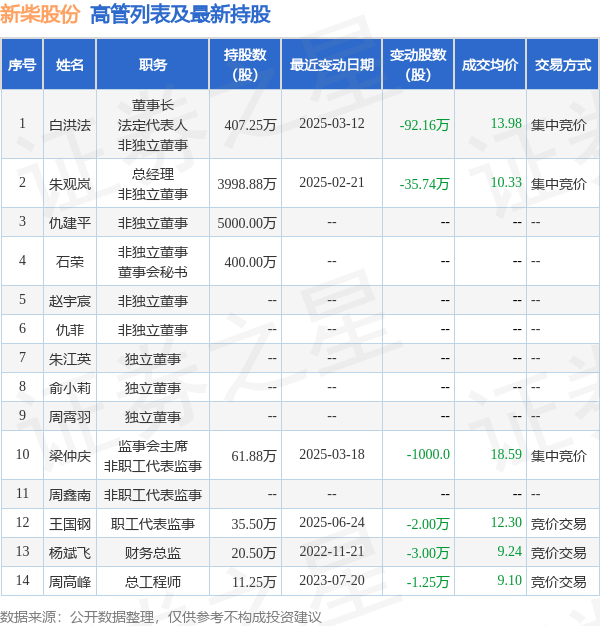600x626 pixels.
Task: Select the name 王国钢
Action: [70, 523]
